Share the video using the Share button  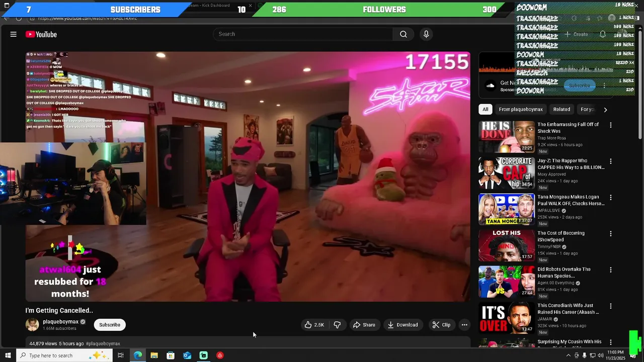(x=364, y=325)
